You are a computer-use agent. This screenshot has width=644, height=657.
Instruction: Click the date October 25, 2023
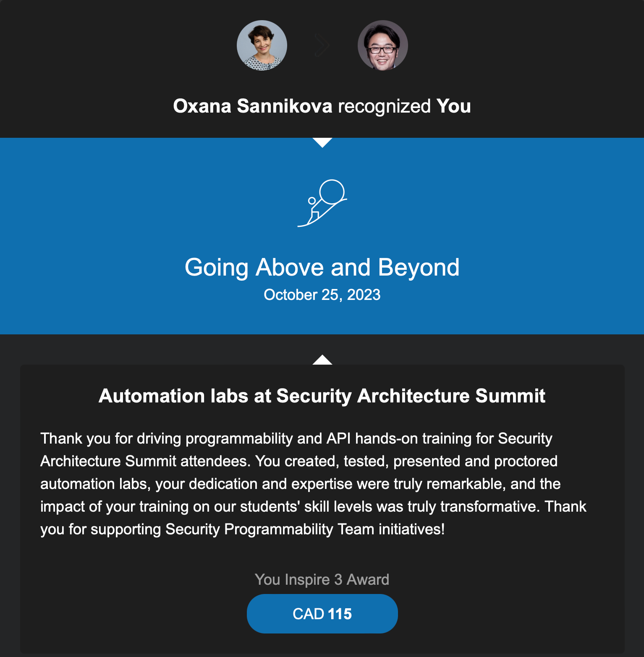pyautogui.click(x=322, y=295)
